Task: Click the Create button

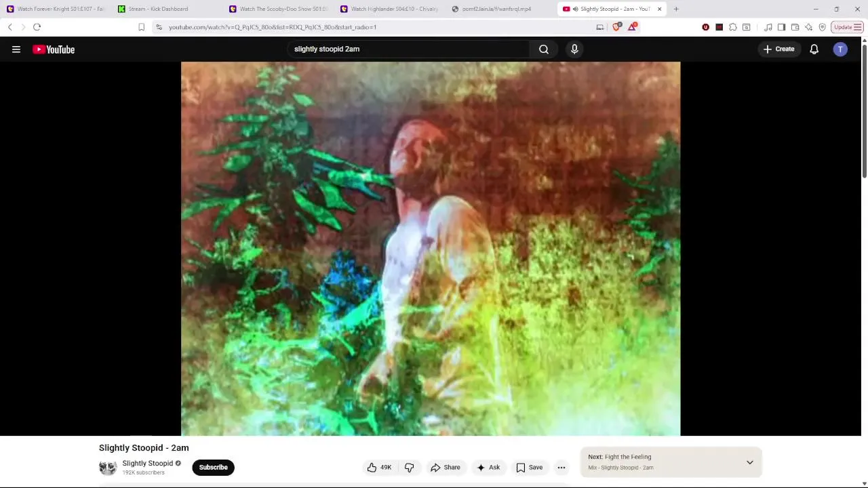Action: tap(778, 49)
